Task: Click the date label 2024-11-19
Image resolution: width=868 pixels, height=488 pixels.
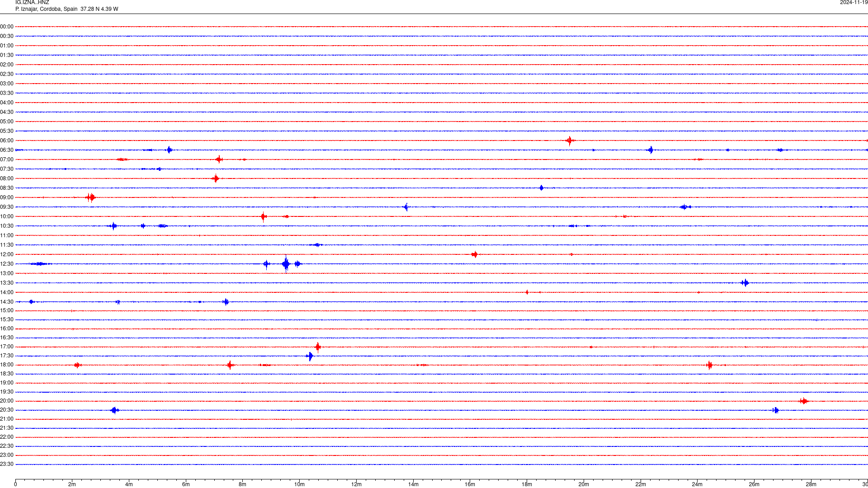Action: pos(854,3)
